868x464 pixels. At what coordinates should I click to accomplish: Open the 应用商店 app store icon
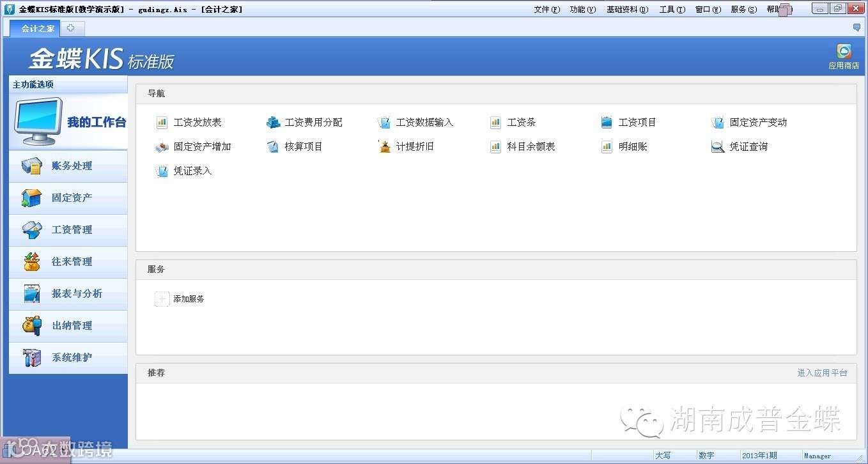[x=844, y=56]
